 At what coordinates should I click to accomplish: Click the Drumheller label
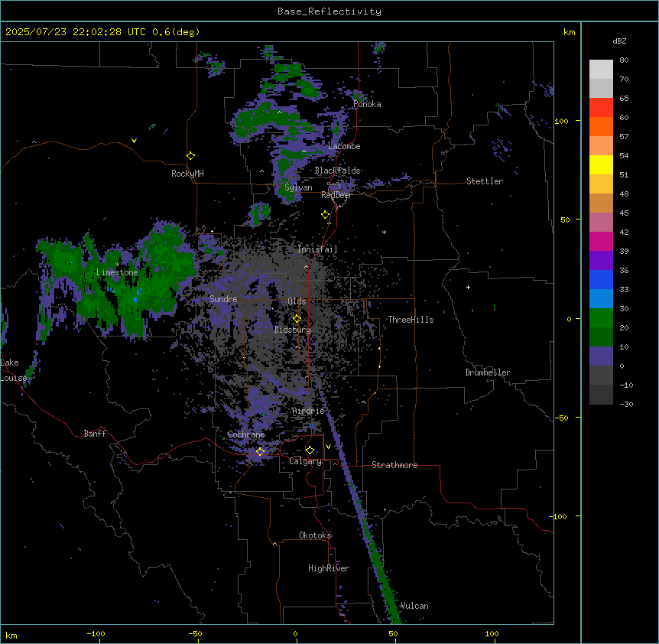pos(488,372)
